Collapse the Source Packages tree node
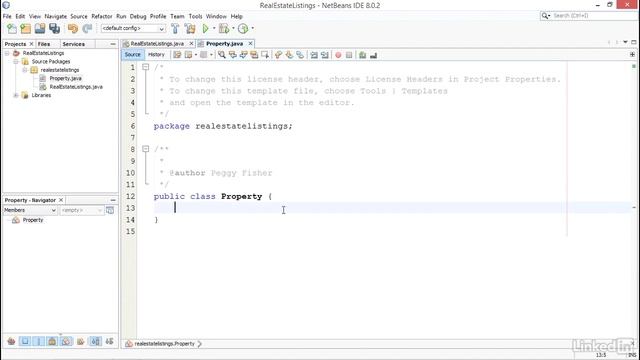The height and width of the screenshot is (360, 640). click(16, 62)
